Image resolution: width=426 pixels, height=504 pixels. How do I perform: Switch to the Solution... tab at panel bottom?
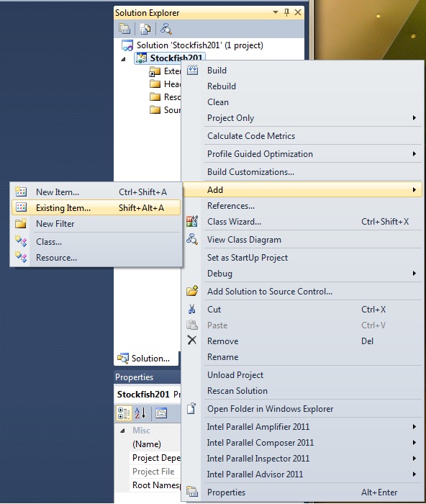point(144,359)
